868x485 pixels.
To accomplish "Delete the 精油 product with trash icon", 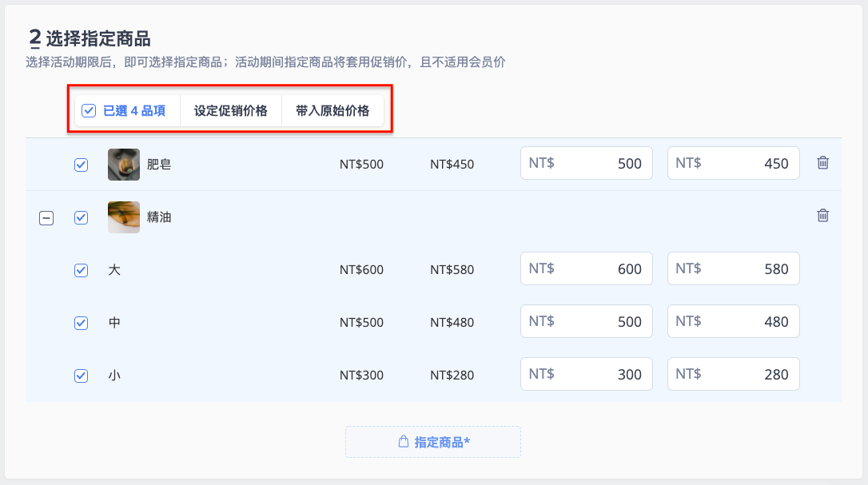I will [x=822, y=216].
